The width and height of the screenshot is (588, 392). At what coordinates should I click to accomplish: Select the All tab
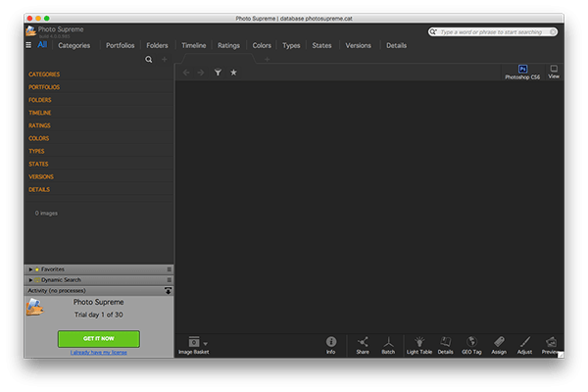point(42,45)
